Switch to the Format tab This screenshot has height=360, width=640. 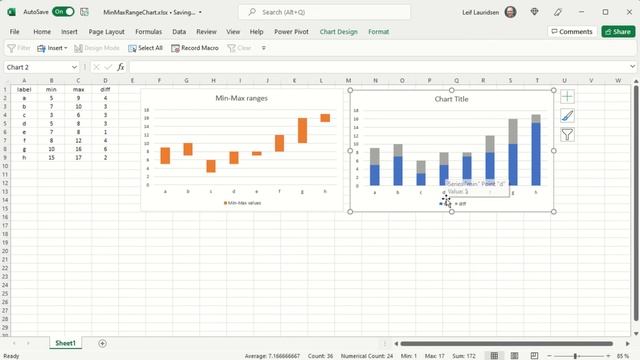378,31
